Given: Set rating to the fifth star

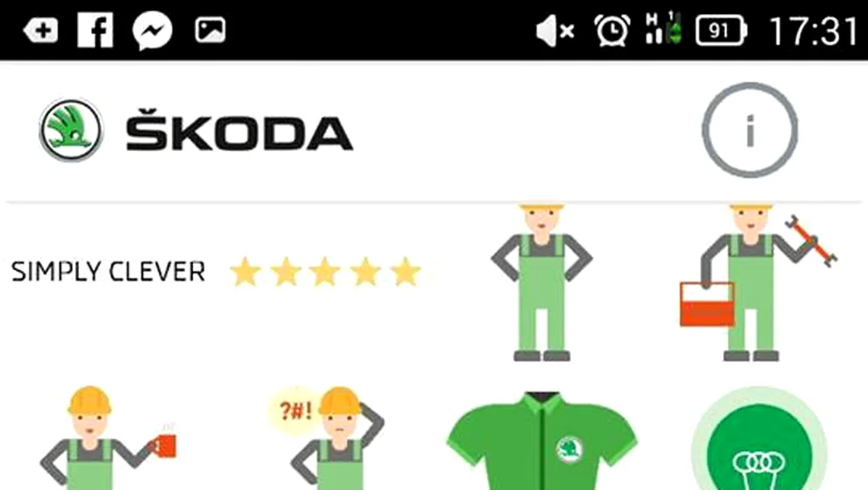Looking at the screenshot, I should pos(406,272).
